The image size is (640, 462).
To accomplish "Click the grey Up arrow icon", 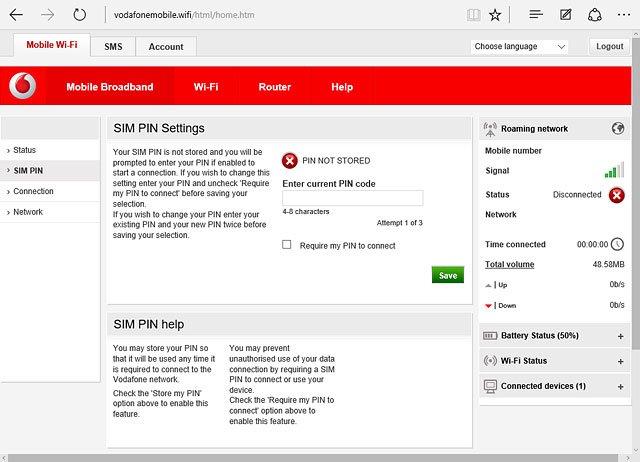I will 488,285.
